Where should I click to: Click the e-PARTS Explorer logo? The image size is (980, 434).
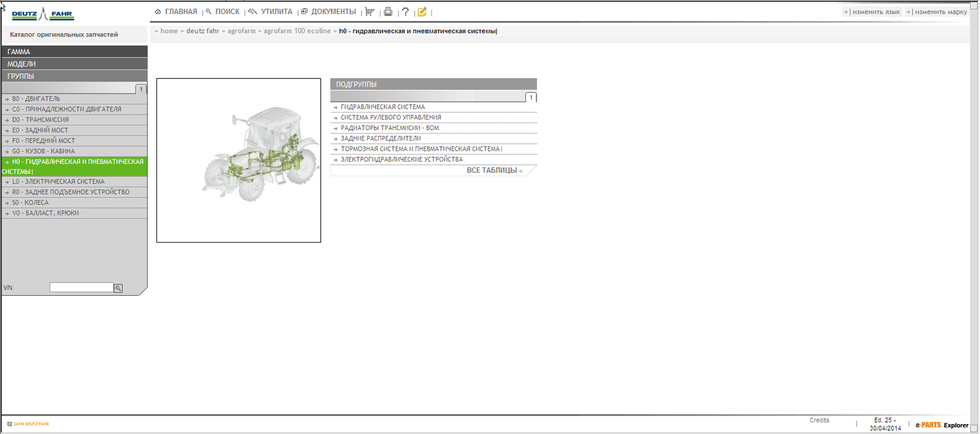941,425
